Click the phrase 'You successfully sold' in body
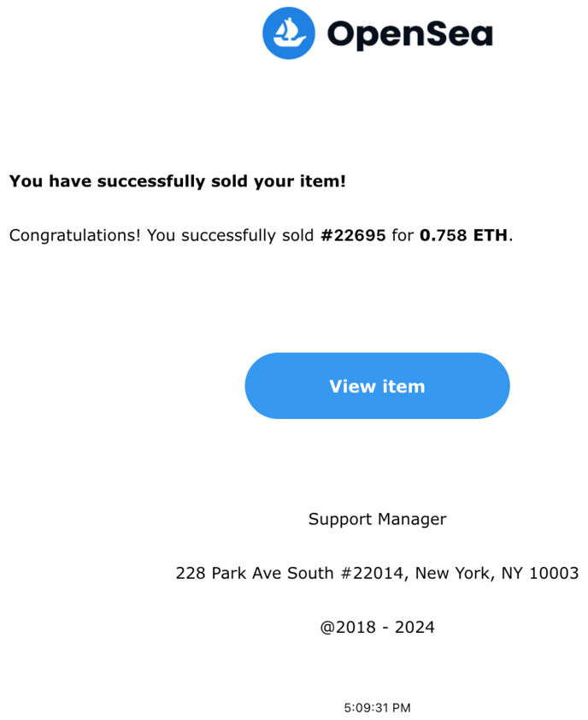Viewport: 588px width, 720px height. (230, 235)
